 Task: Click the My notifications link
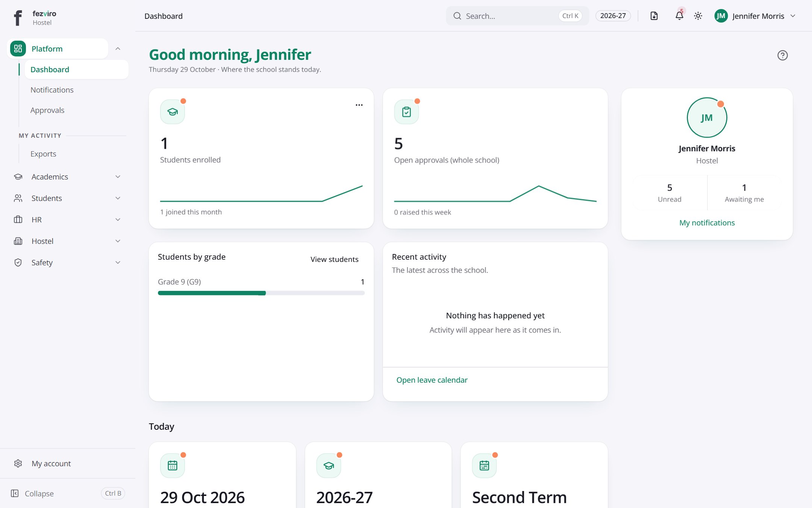tap(707, 223)
